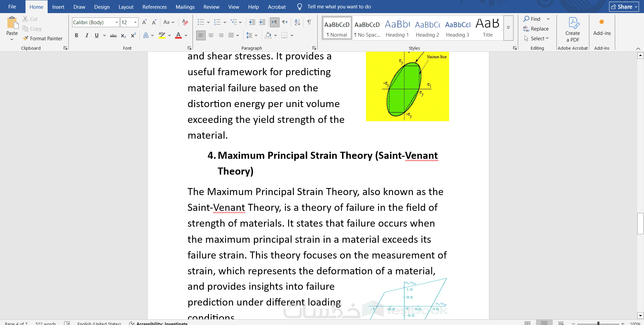Image resolution: width=644 pixels, height=325 pixels.
Task: Open the Review tab
Action: coord(211,7)
